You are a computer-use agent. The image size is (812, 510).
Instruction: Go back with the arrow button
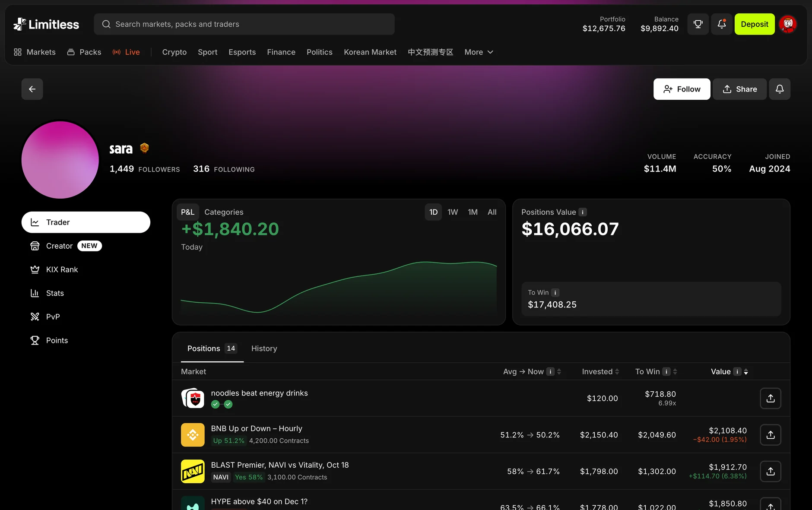(x=32, y=89)
